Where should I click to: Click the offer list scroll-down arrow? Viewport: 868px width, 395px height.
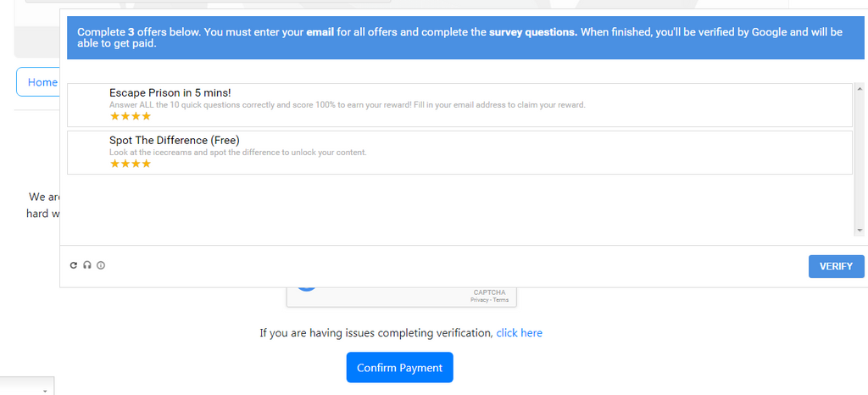[860, 230]
